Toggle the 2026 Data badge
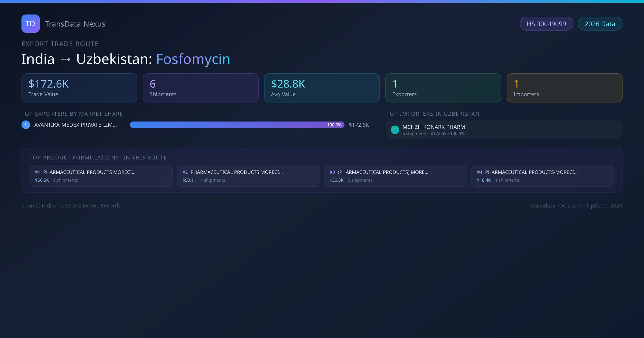This screenshot has width=644, height=338. click(600, 24)
